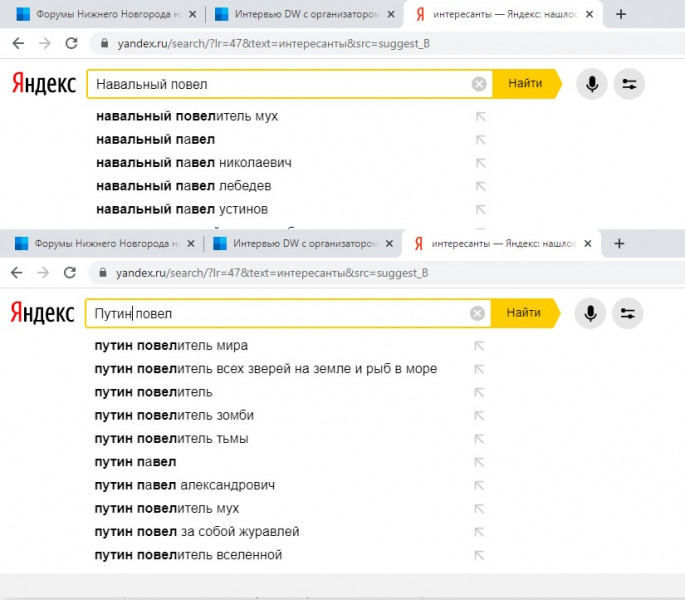The image size is (685, 600).
Task: Choose suggestion 'навальный павел николаевич'
Action: coord(194,163)
